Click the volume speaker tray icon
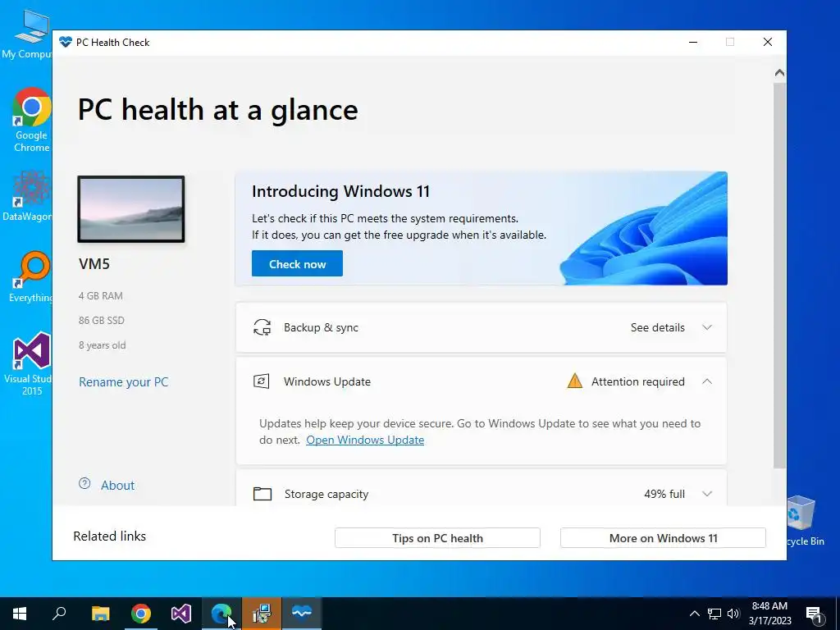This screenshot has height=630, width=840. (x=733, y=614)
